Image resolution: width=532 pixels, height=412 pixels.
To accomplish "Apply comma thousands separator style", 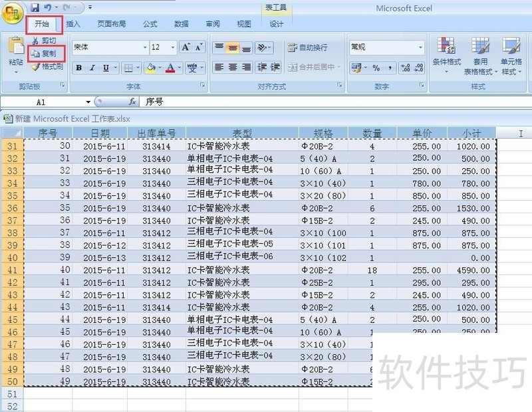I will pos(390,68).
